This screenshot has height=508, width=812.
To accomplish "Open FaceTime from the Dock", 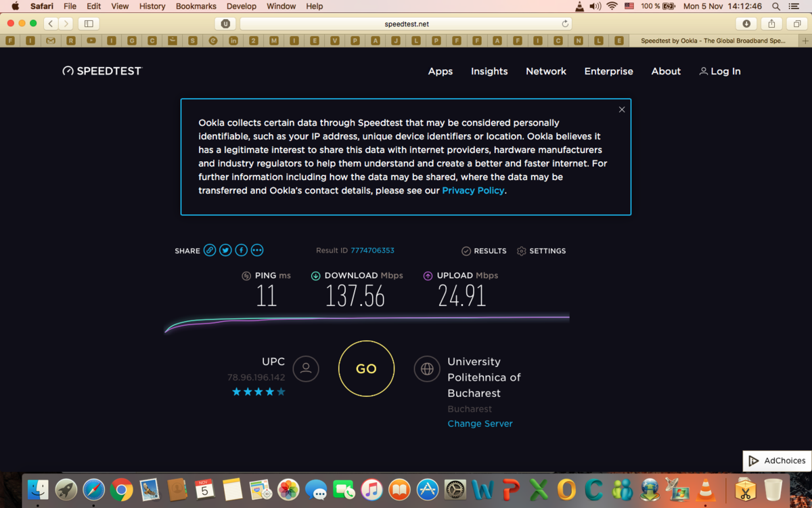I will [344, 489].
